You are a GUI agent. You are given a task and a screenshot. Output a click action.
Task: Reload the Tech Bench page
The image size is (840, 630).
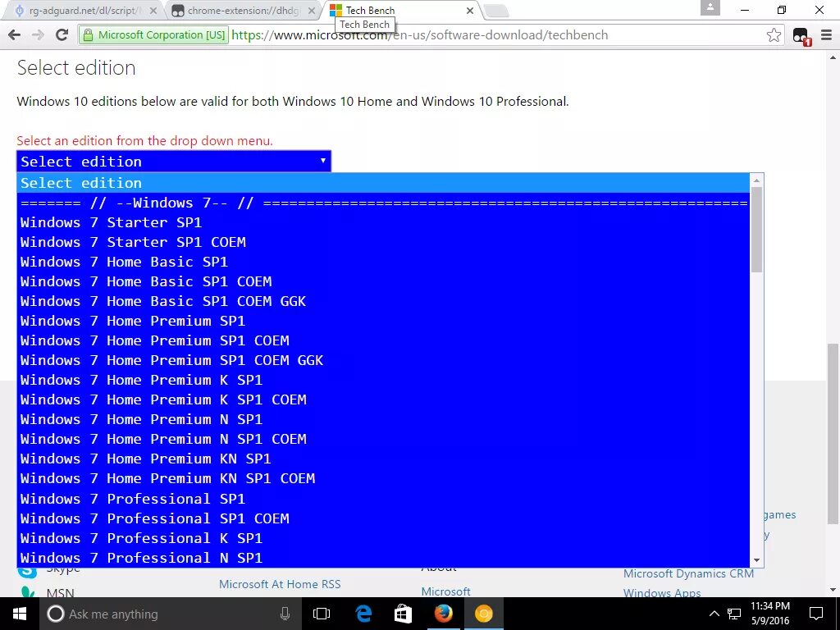(62, 35)
